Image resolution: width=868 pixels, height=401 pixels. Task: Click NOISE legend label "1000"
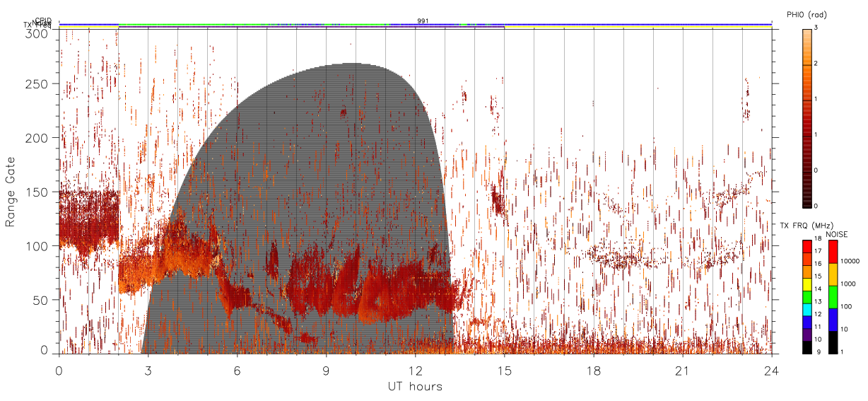click(x=849, y=284)
